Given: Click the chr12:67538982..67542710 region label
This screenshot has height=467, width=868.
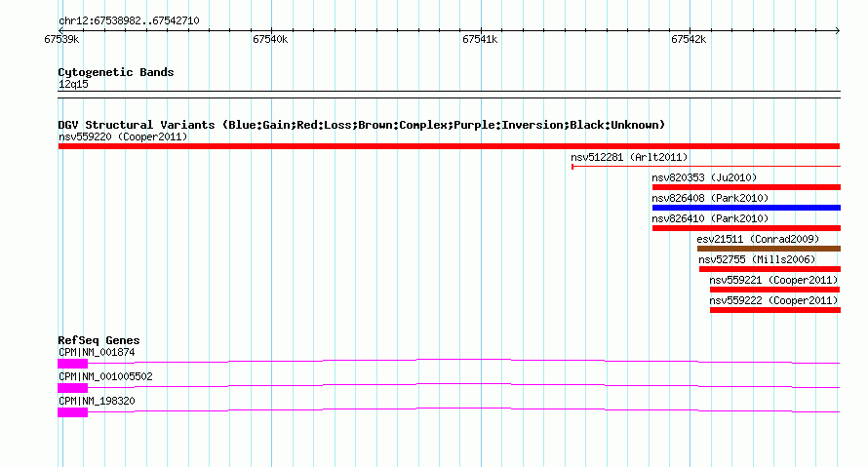Looking at the screenshot, I should (x=129, y=21).
